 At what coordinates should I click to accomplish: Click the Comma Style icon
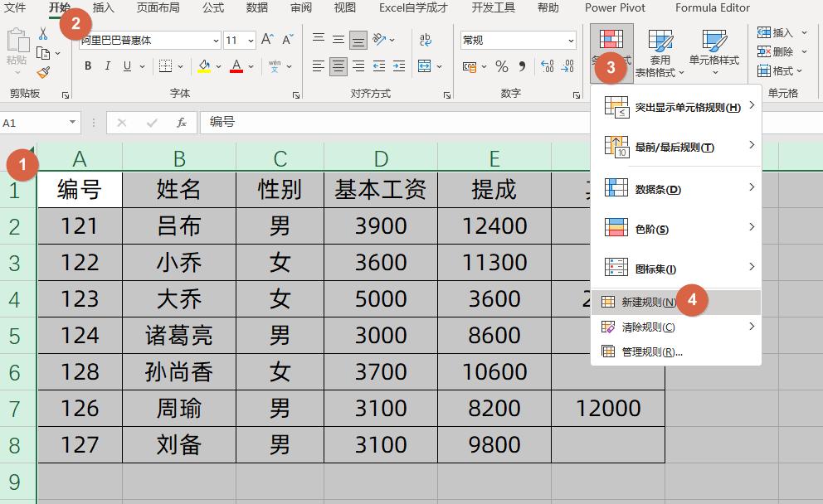point(523,66)
